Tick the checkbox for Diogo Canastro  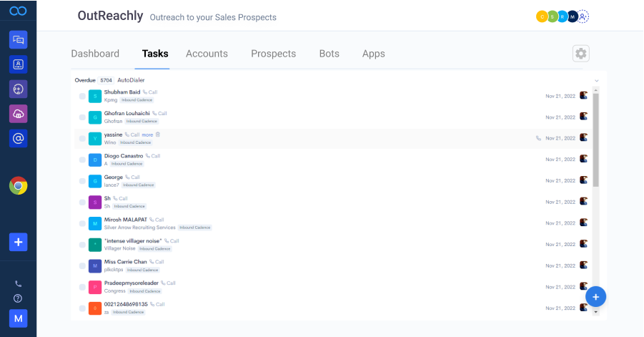click(82, 160)
